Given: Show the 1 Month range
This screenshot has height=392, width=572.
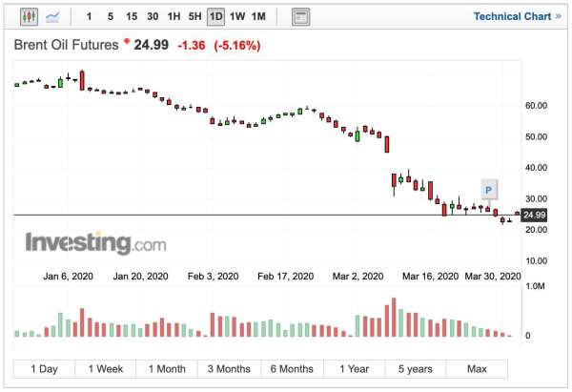Looking at the screenshot, I should tap(167, 369).
